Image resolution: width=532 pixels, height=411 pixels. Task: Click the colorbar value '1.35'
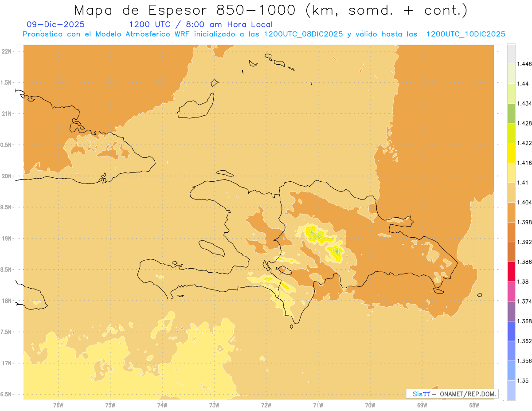pyautogui.click(x=524, y=380)
